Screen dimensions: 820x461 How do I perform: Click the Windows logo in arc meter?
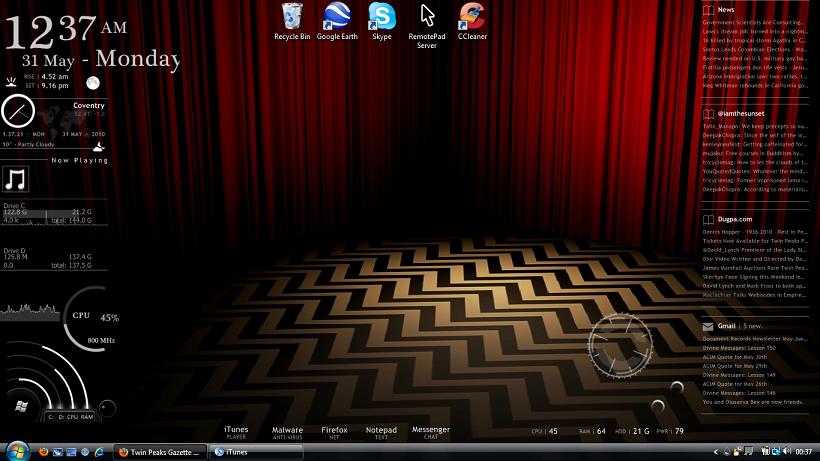[21, 407]
